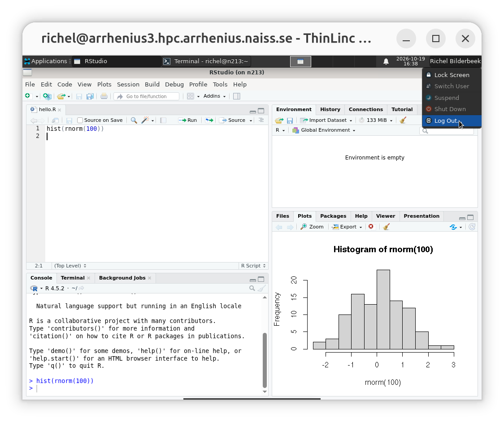The image size is (504, 422).
Task: Switch to the Terminal window in the taskbar
Action: point(206,61)
